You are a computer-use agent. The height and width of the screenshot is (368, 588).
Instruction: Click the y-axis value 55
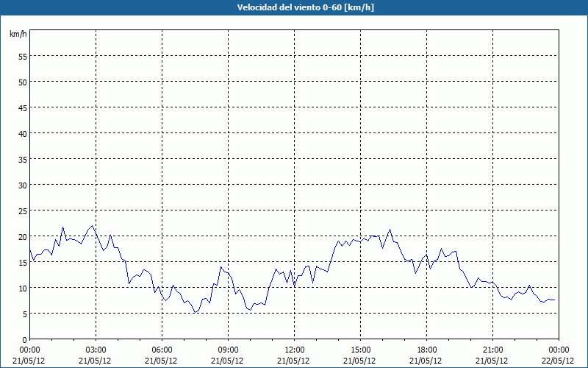click(x=23, y=57)
